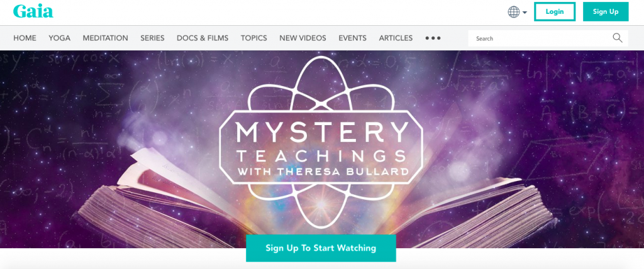Click the magnifying glass search icon
644x269 pixels.
[x=618, y=38]
